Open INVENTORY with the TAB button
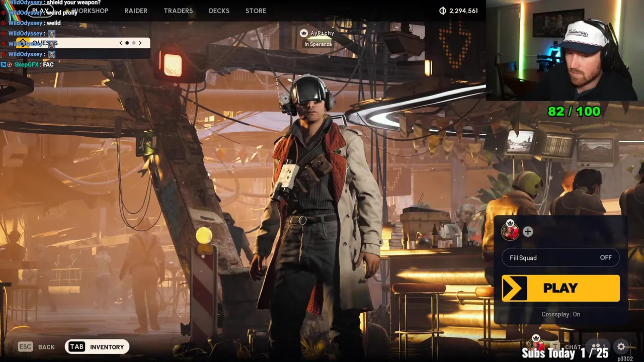Image resolution: width=644 pixels, height=362 pixels. (97, 346)
